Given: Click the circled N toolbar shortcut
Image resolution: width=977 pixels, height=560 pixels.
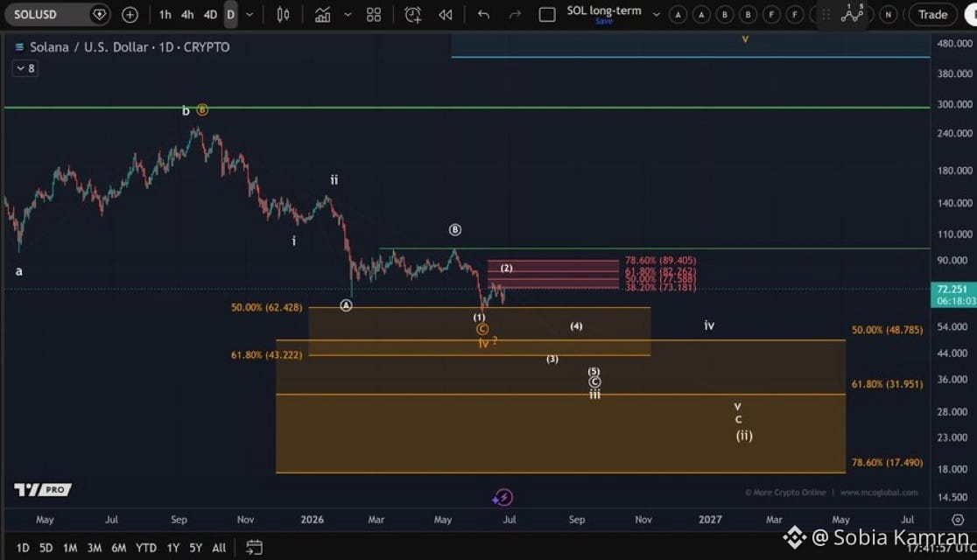Looking at the screenshot, I should (889, 14).
